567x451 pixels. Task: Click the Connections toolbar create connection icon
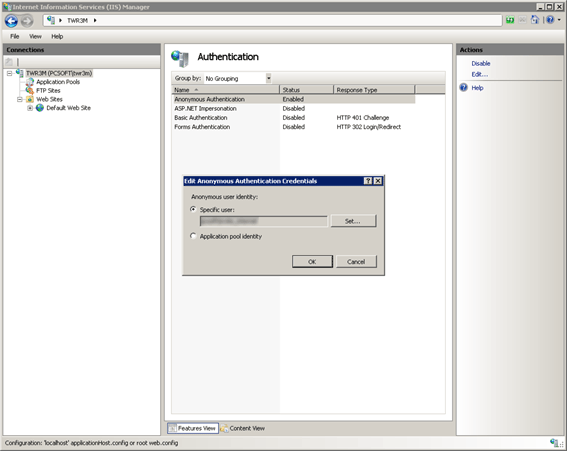(9, 62)
